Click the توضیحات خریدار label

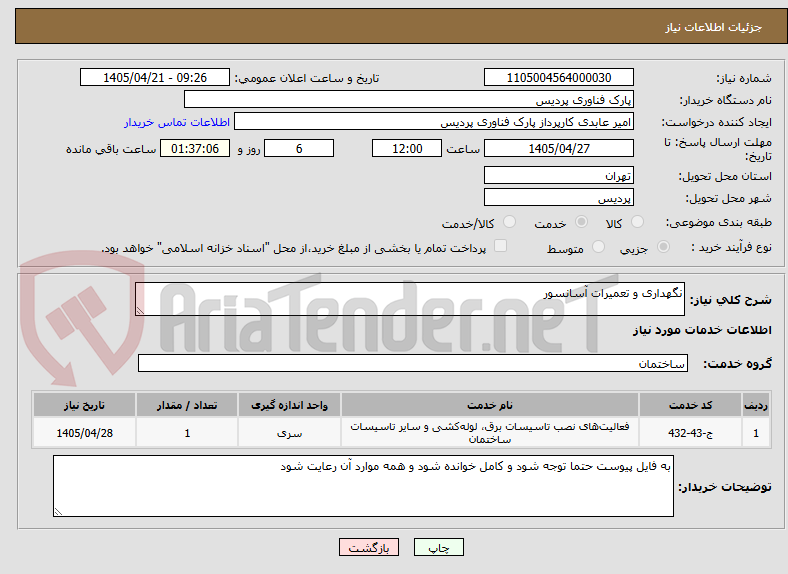725,487
